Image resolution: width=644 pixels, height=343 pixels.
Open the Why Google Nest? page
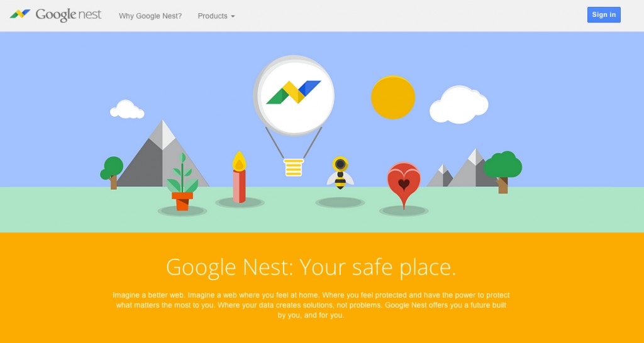[150, 16]
